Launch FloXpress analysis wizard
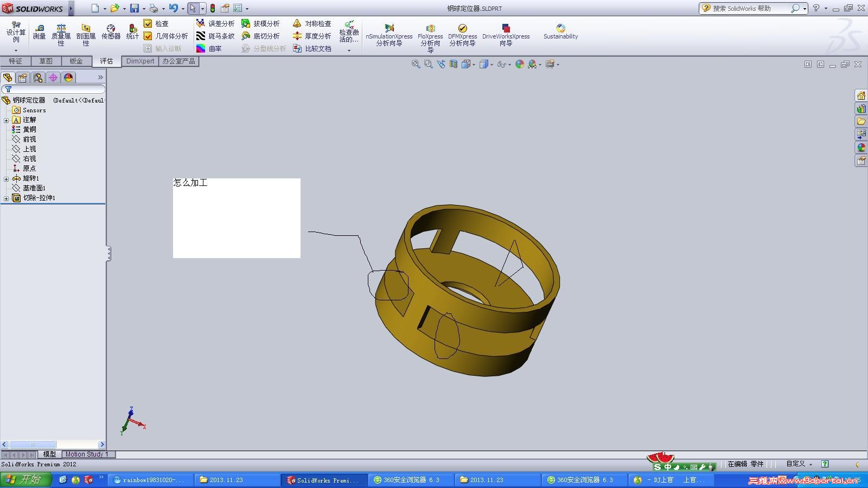 pos(430,38)
